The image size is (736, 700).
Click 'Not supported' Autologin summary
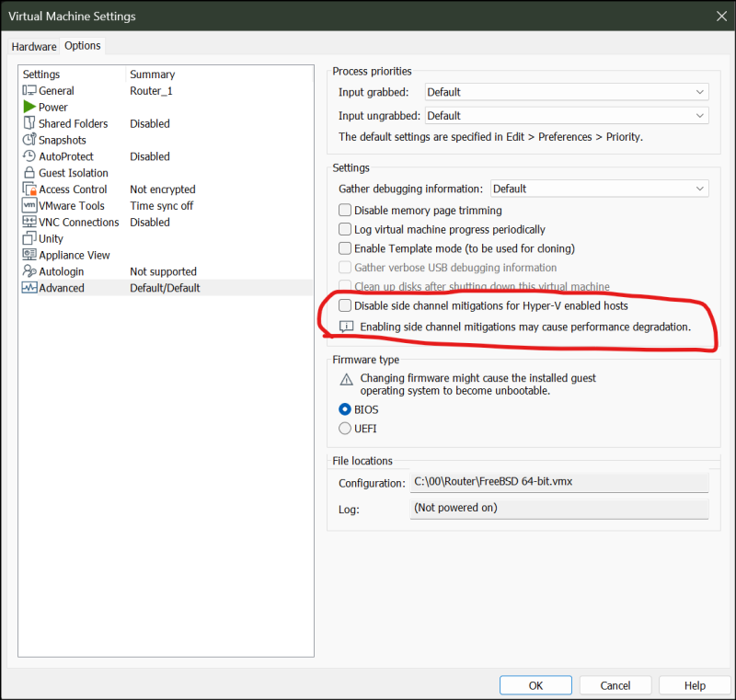pos(163,271)
